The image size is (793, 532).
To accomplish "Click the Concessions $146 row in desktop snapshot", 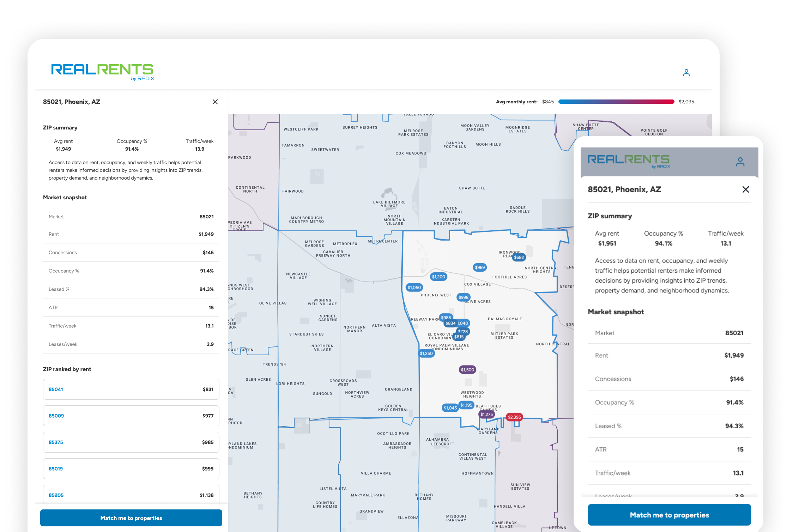I will click(x=131, y=252).
